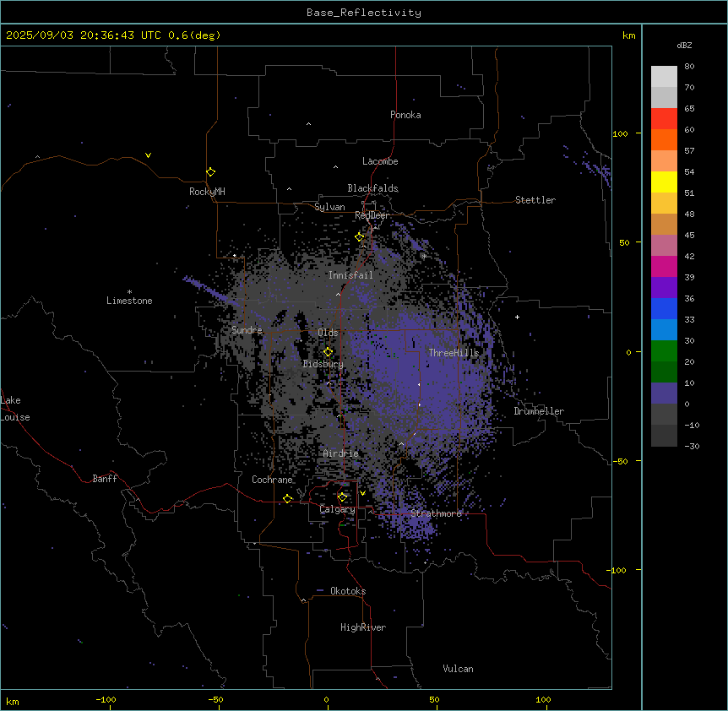Image resolution: width=728 pixels, height=711 pixels.
Task: Click the slate-blue 10 dBZ legend swatch
Action: tap(664, 393)
